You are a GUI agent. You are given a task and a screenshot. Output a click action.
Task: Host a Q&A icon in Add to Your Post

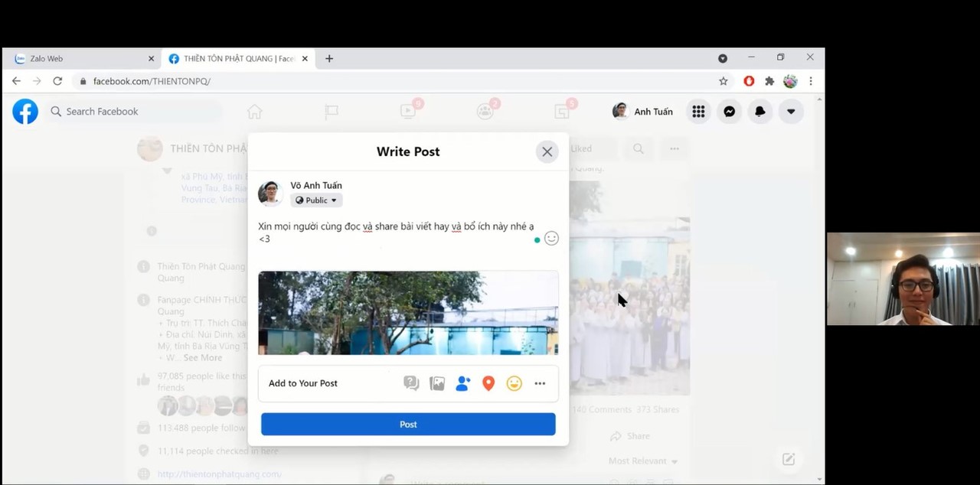[411, 383]
